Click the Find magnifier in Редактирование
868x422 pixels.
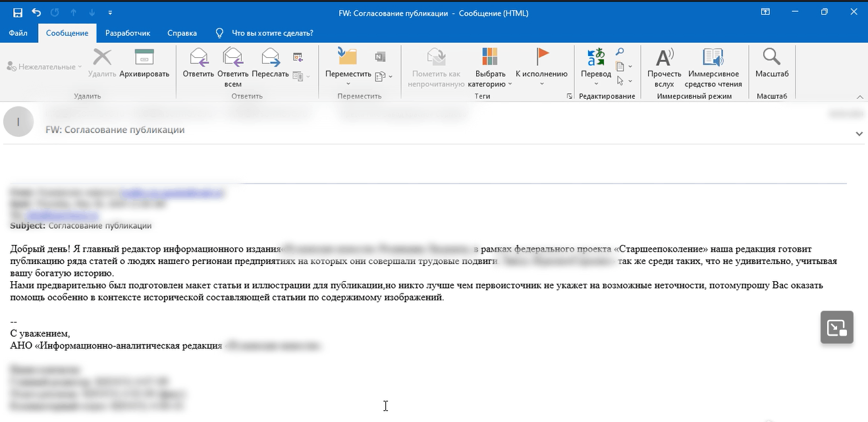tap(620, 52)
